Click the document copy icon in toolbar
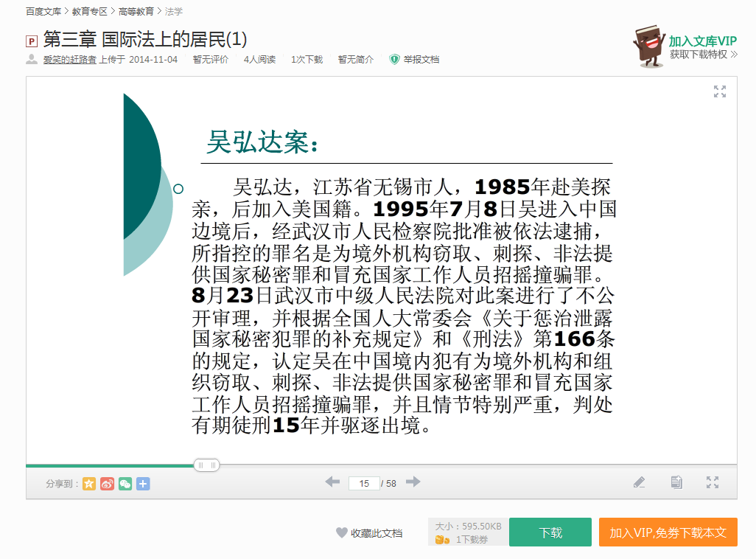Image resolution: width=756 pixels, height=559 pixels. [676, 482]
